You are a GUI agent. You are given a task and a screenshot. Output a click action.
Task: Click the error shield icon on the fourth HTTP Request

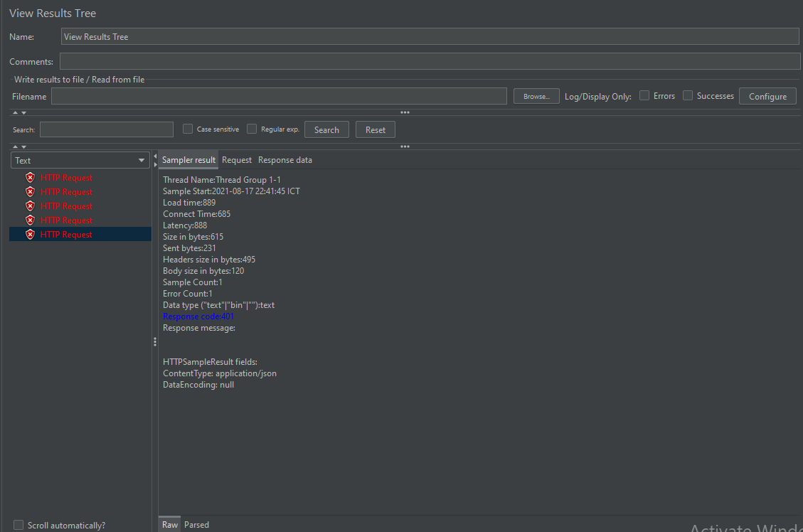click(x=29, y=220)
